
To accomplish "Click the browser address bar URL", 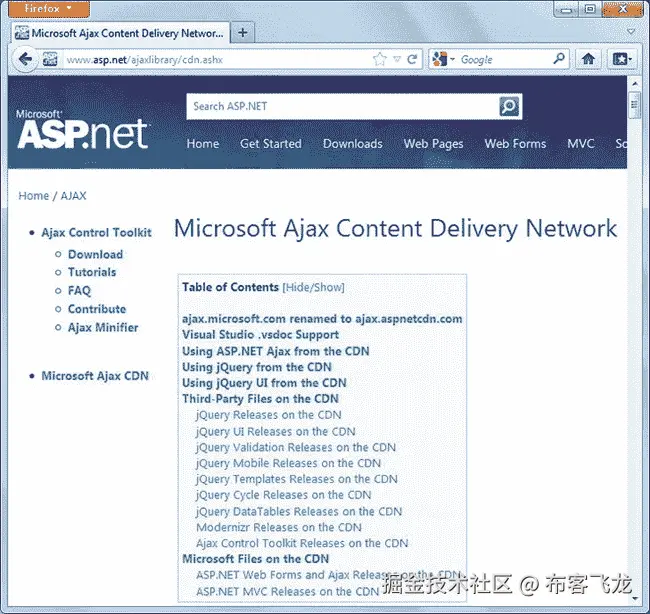I will (x=216, y=59).
